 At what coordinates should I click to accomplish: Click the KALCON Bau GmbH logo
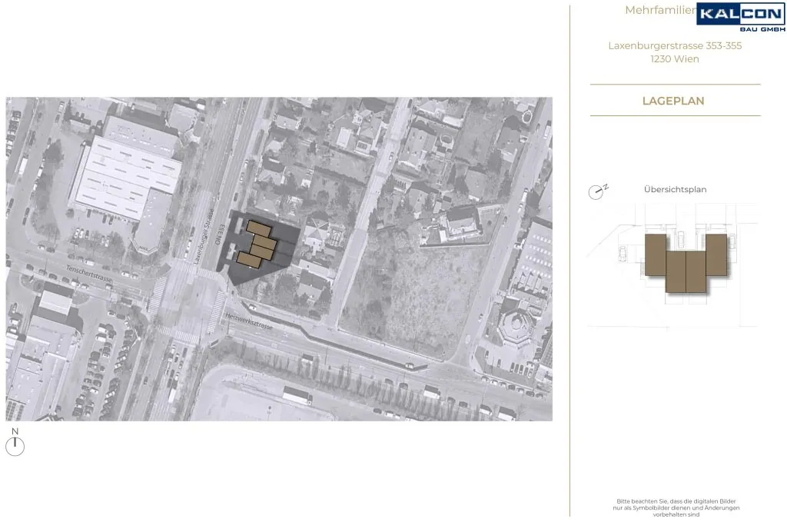(x=741, y=18)
